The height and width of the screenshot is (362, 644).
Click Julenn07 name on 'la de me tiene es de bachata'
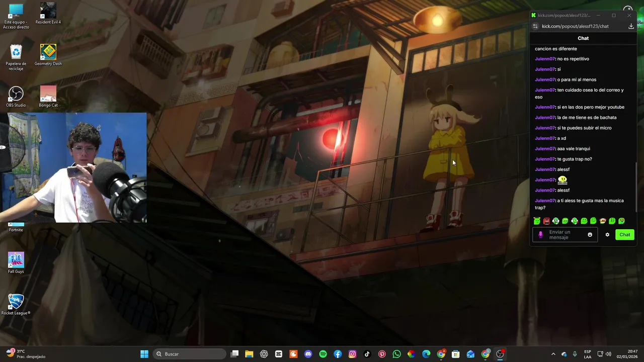pyautogui.click(x=545, y=118)
